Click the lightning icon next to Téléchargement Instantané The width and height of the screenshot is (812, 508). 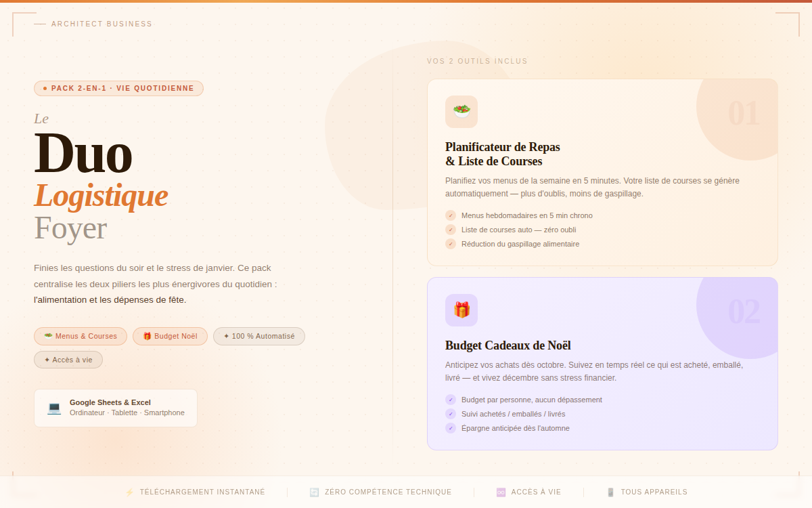click(x=130, y=492)
